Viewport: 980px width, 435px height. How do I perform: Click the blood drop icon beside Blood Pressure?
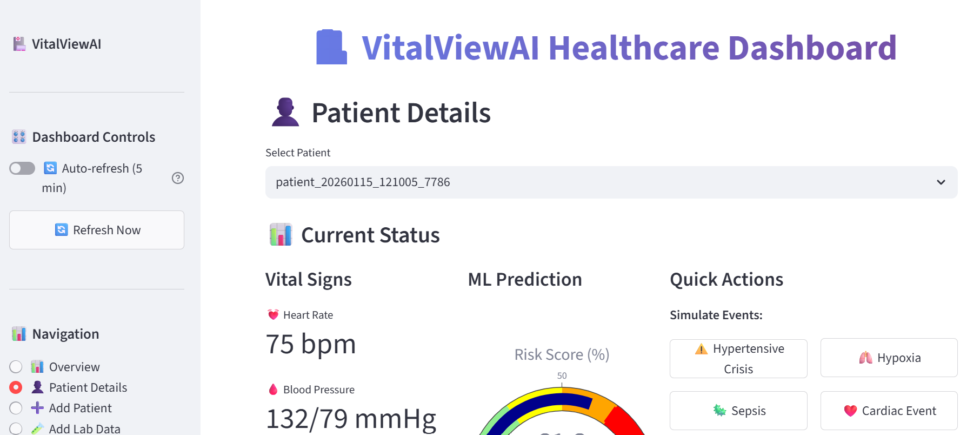273,390
